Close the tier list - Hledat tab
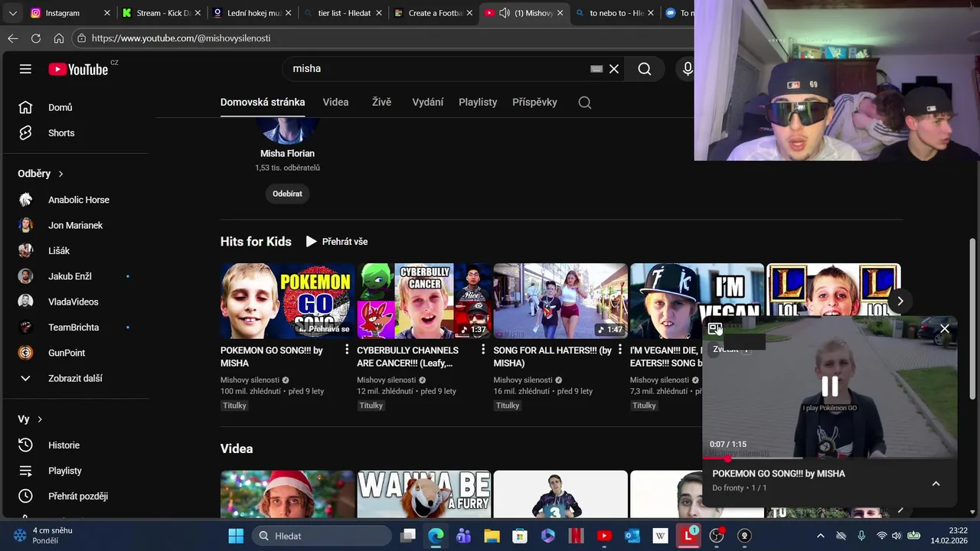 378,13
